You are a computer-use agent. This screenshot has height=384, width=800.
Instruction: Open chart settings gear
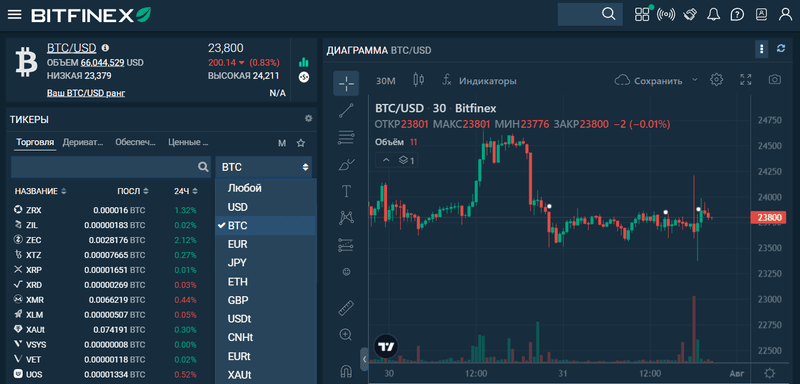coord(717,80)
